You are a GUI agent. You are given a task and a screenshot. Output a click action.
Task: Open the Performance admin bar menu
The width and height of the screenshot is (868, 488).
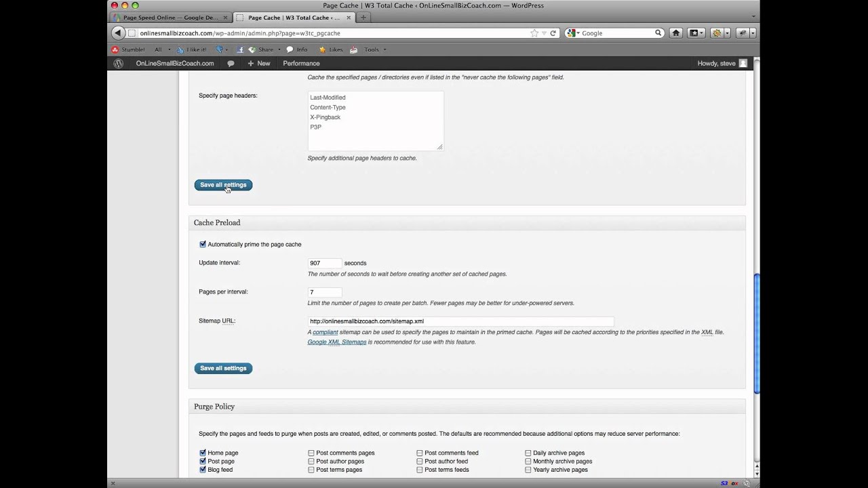[301, 63]
